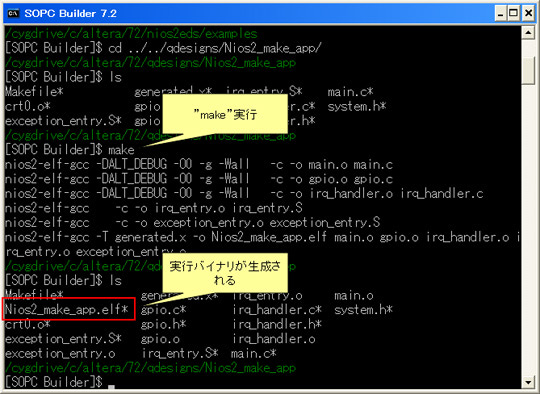Click the green path '/cygdrive/c/altera/72/nios2eds/examples'
540x394 pixels.
(131, 34)
